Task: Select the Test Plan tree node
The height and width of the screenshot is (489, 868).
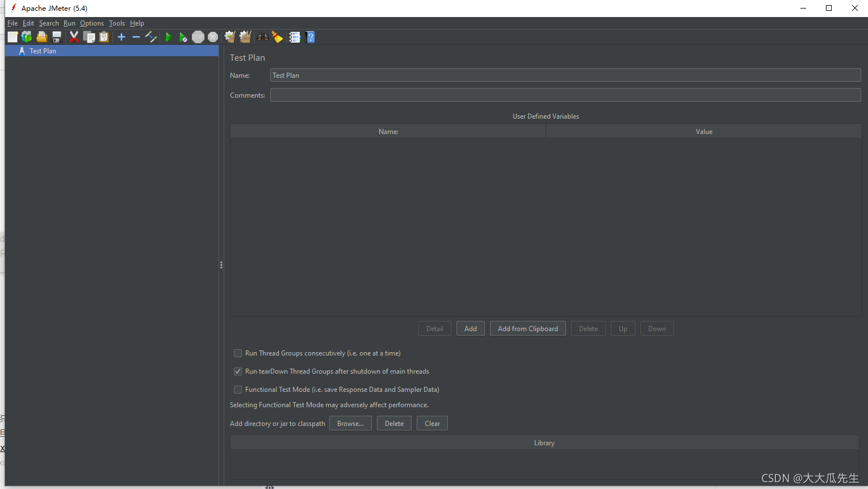Action: click(112, 51)
